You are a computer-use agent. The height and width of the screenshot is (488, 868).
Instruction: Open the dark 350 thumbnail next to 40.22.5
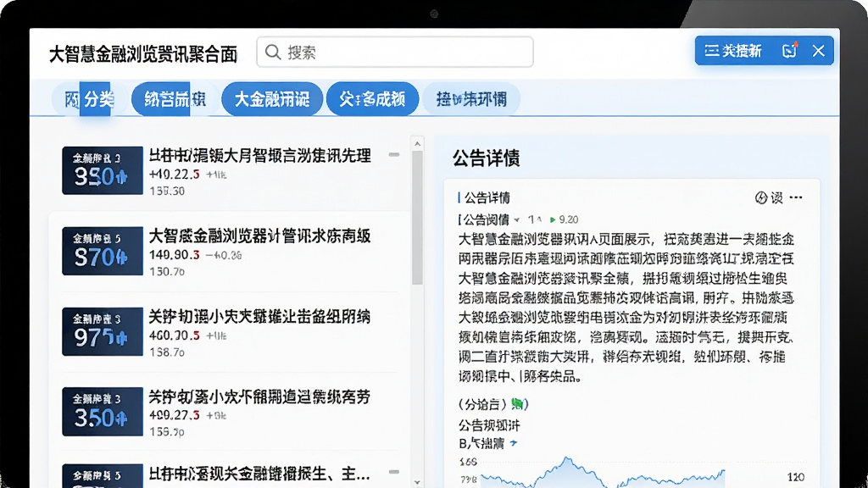(103, 170)
